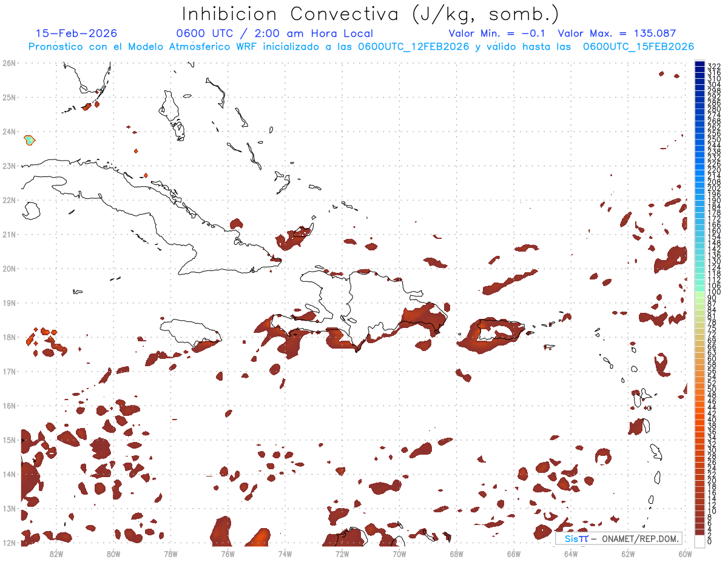Click the title 'Inhibicion Convectiva (J/kg, somb.)'
This screenshot has width=728, height=562.
pos(370,14)
